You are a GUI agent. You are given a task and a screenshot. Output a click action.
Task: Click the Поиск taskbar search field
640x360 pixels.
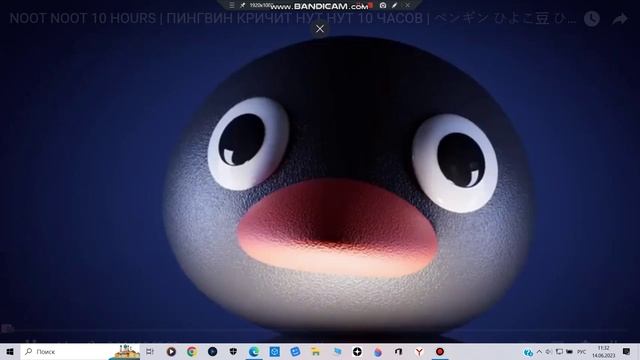tap(80, 351)
